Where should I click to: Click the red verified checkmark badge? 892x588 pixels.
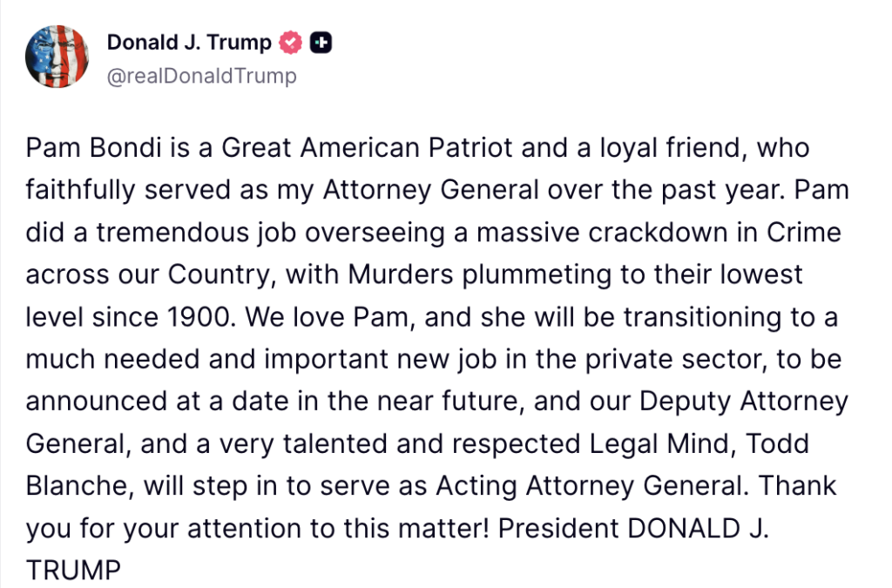pos(290,42)
